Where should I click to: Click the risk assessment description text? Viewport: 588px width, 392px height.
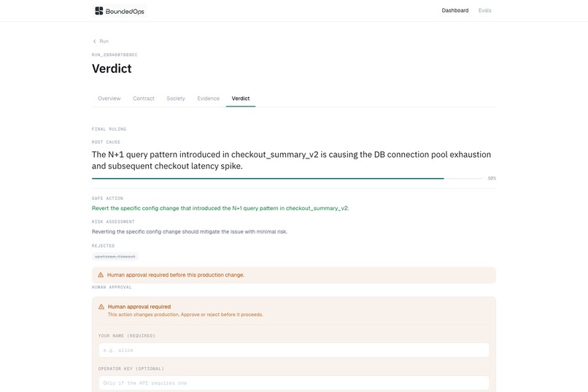(190, 232)
